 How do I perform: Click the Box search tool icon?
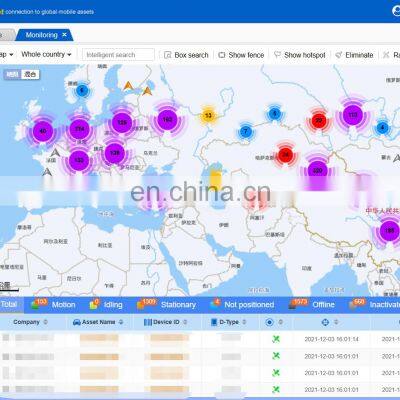(x=168, y=55)
